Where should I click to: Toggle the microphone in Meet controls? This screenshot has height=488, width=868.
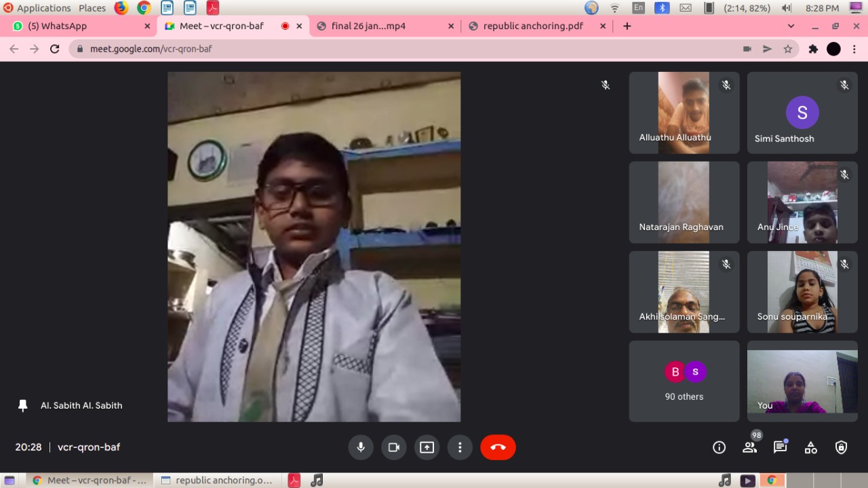[x=361, y=447]
